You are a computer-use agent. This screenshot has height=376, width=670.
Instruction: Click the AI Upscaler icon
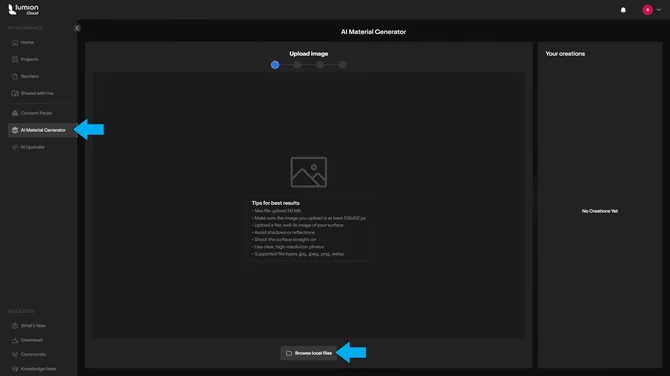tap(15, 147)
